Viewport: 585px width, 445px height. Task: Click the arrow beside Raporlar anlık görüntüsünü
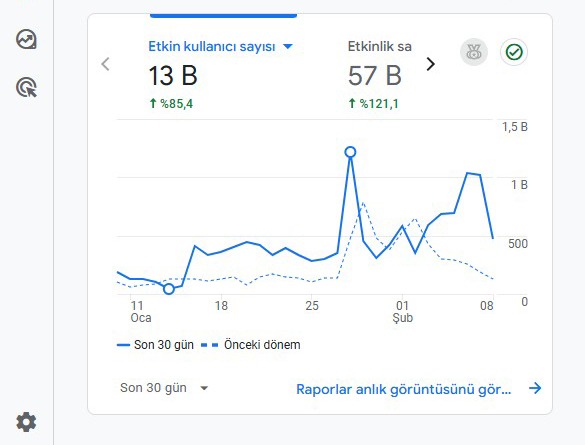535,388
